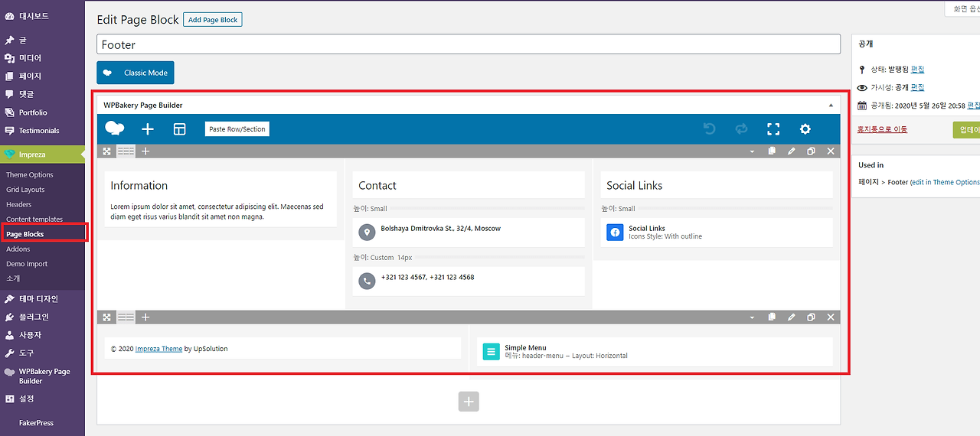Open page settings gear in the WPBakery toolbar
980x436 pixels.
pyautogui.click(x=805, y=129)
